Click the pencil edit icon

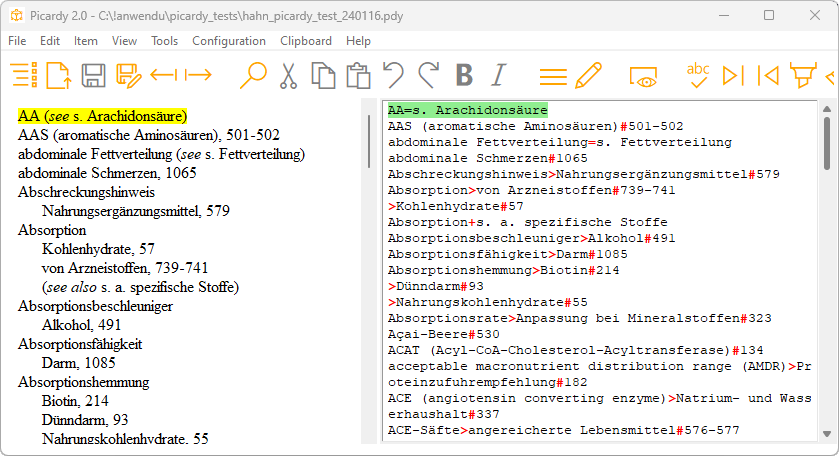tap(588, 75)
